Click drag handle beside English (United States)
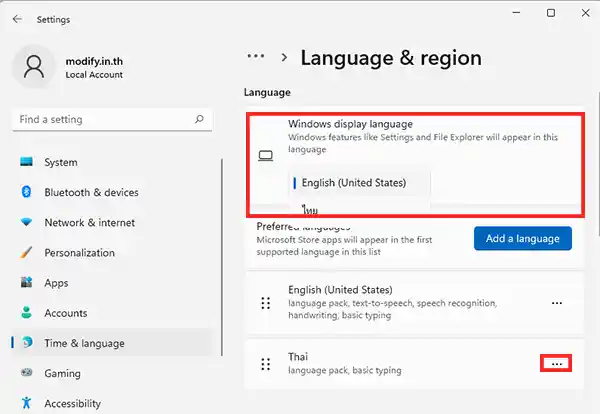Image resolution: width=600 pixels, height=414 pixels. 266,303
